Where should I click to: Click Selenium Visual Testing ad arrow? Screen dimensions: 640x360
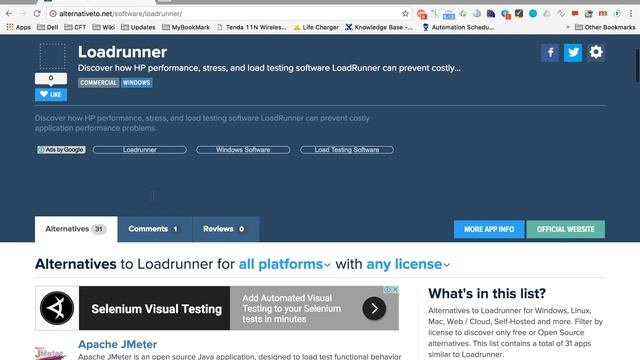tap(374, 308)
